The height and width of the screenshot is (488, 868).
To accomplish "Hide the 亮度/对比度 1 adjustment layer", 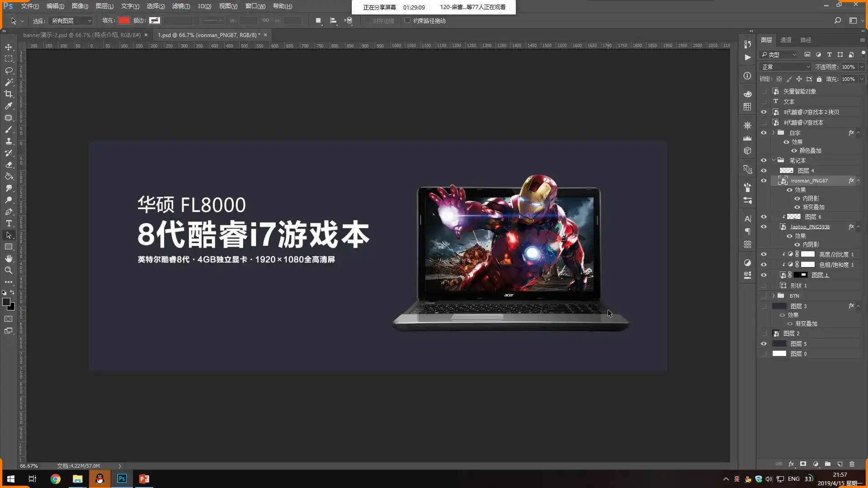I will 764,254.
